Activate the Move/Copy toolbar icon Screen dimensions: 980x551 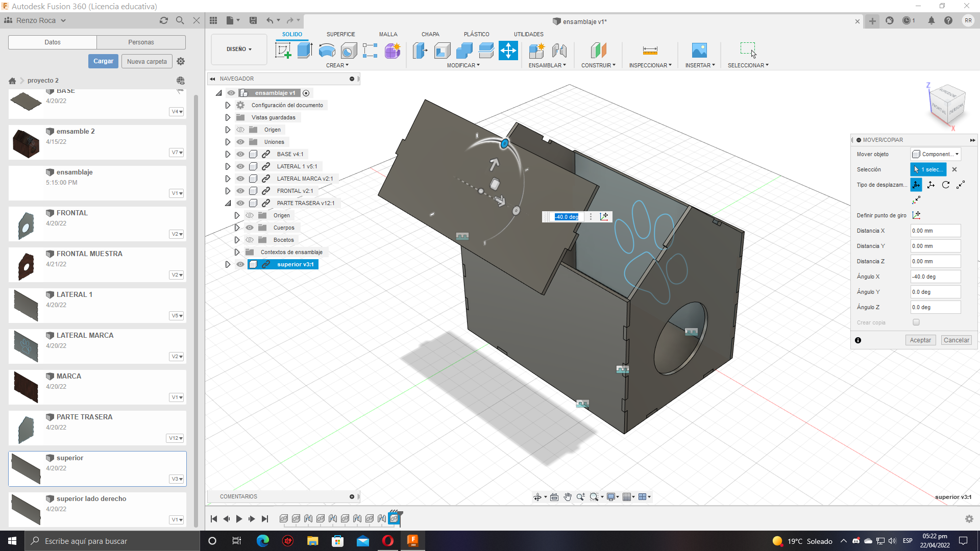(x=508, y=51)
